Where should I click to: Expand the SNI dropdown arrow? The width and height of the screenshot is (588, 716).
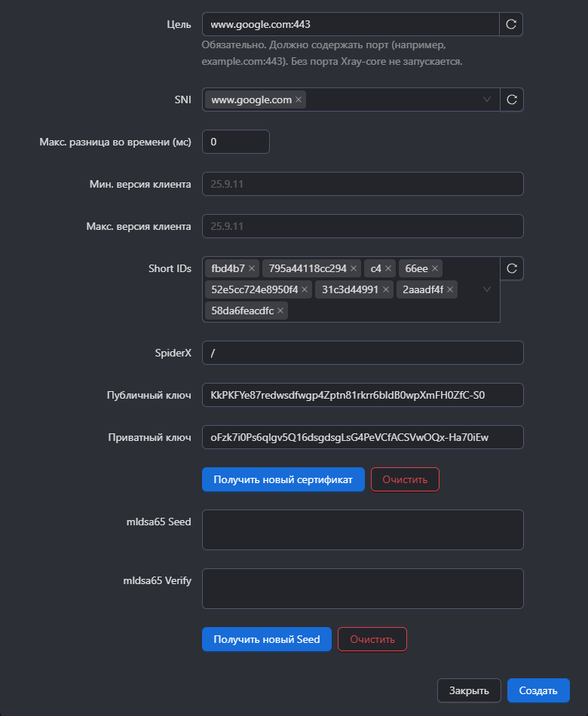[487, 99]
